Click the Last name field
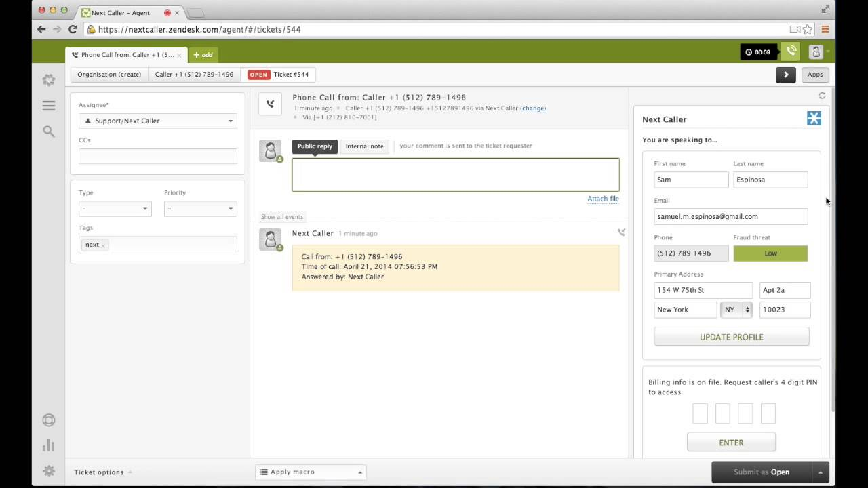The height and width of the screenshot is (488, 868). (770, 180)
